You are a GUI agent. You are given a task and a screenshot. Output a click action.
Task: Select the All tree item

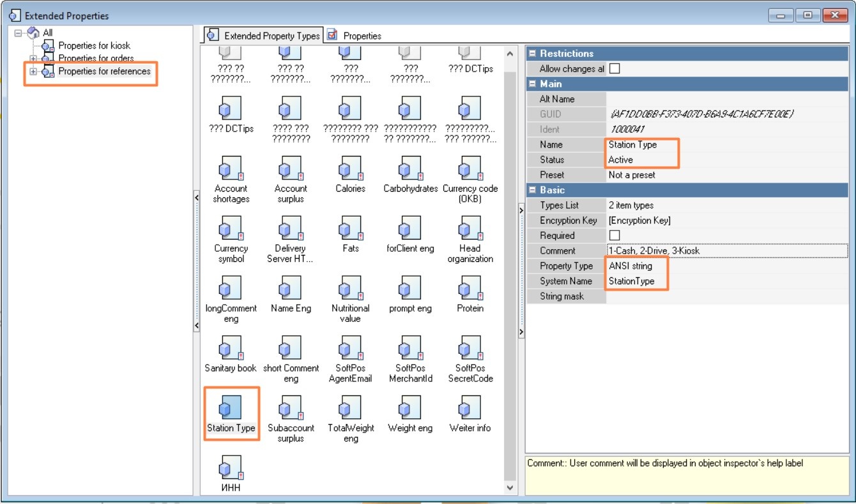pos(48,33)
